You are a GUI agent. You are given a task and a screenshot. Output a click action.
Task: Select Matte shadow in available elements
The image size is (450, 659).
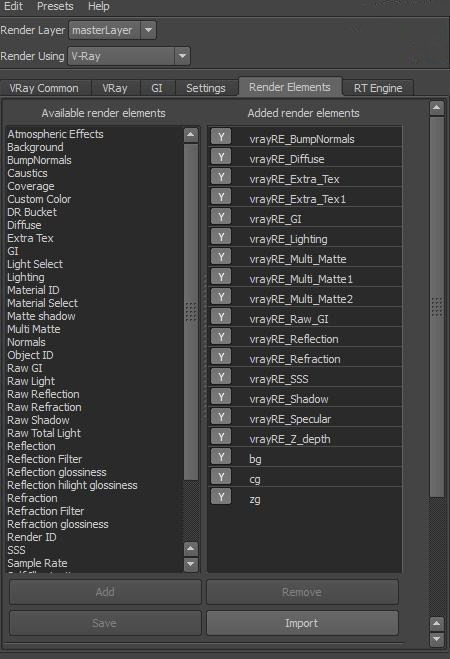pyautogui.click(x=41, y=316)
